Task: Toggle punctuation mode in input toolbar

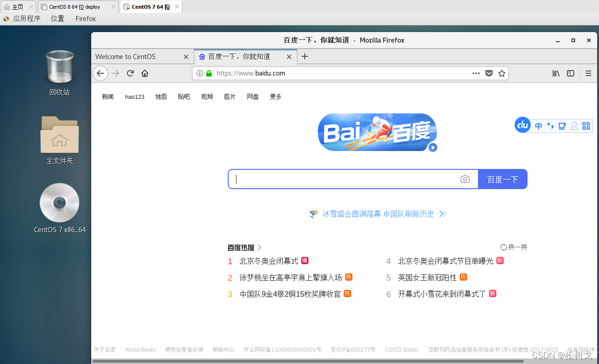Action: click(550, 126)
